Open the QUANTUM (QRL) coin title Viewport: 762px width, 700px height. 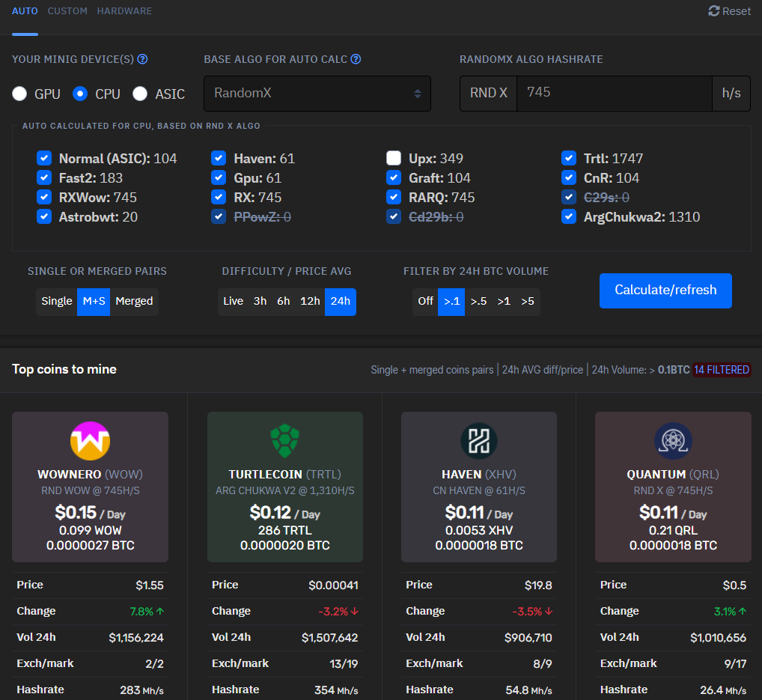(673, 475)
